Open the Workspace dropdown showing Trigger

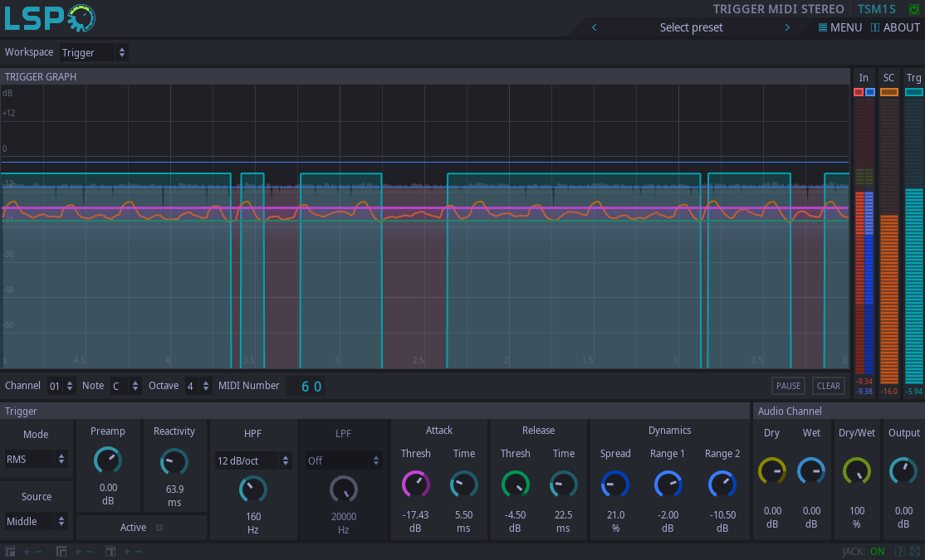click(93, 52)
